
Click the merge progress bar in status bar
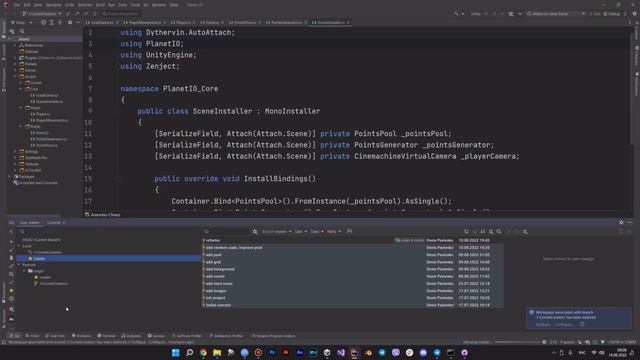517,342
